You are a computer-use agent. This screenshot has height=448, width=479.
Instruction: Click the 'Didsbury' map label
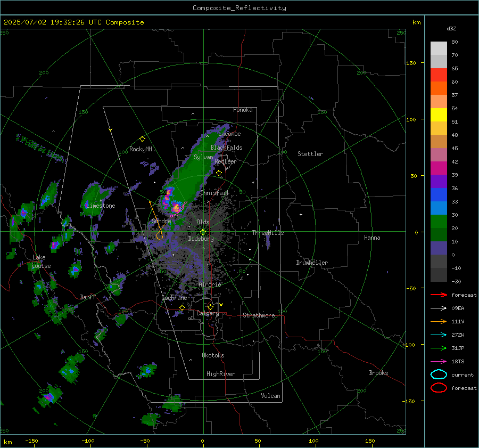pyautogui.click(x=201, y=239)
